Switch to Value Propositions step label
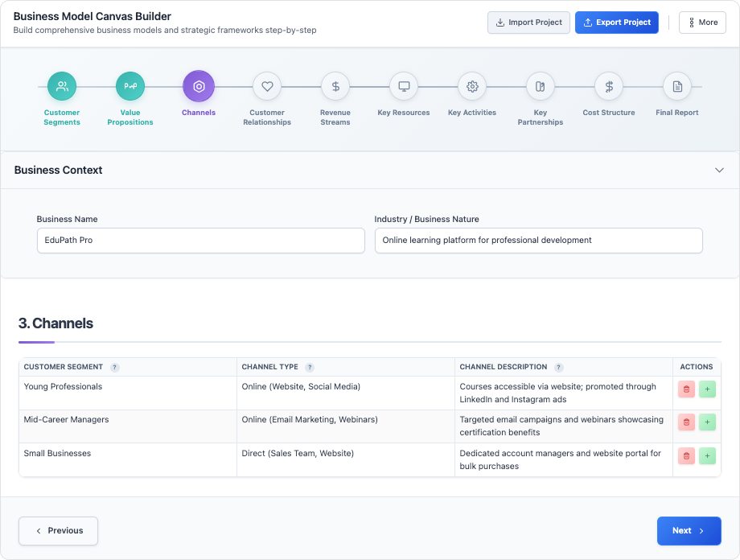This screenshot has width=740, height=560. [130, 117]
